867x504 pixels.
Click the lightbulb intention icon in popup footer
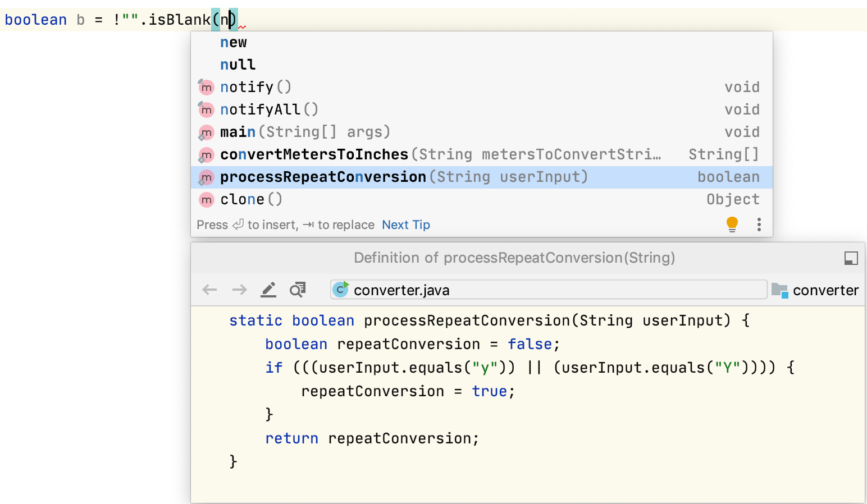(x=732, y=224)
